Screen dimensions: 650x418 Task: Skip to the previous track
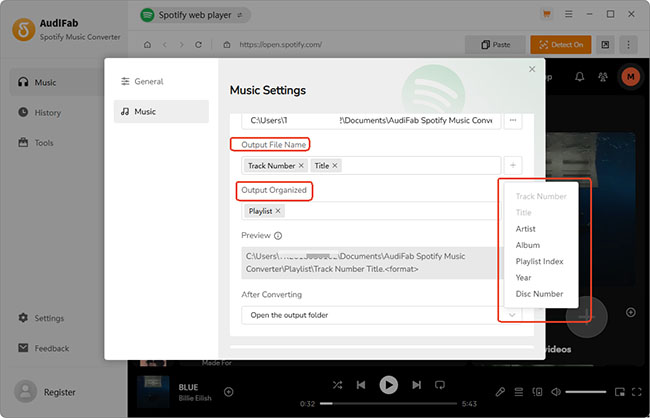pyautogui.click(x=361, y=385)
